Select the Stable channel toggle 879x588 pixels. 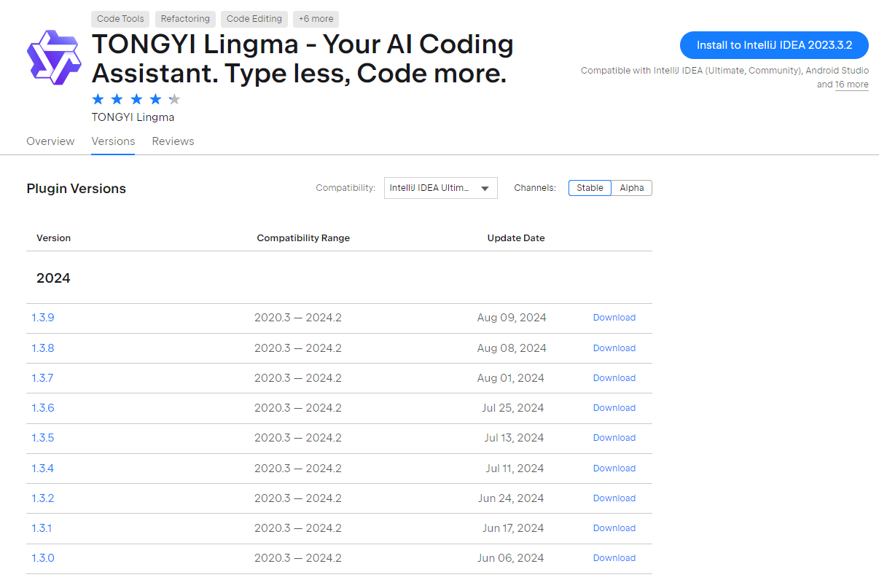pyautogui.click(x=590, y=188)
